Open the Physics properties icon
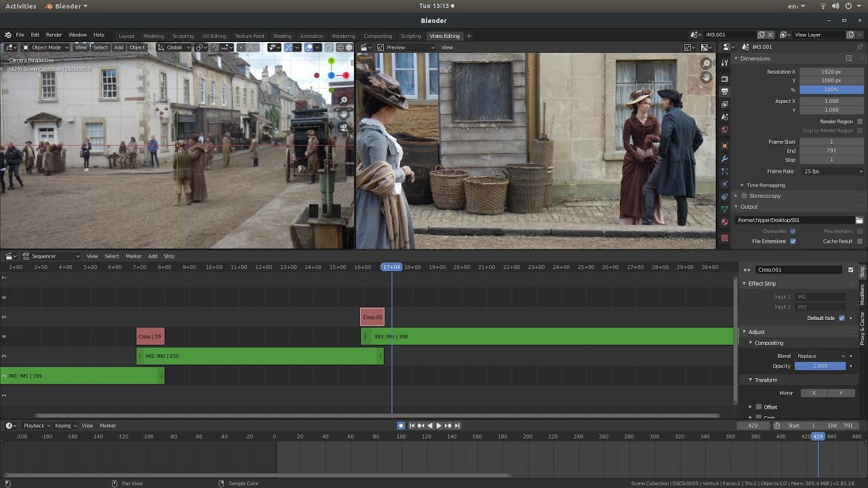This screenshot has width=868, height=488. pos(725,184)
